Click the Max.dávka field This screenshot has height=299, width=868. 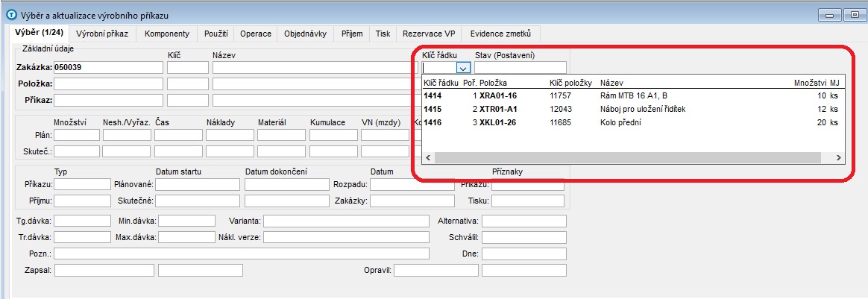click(x=186, y=238)
